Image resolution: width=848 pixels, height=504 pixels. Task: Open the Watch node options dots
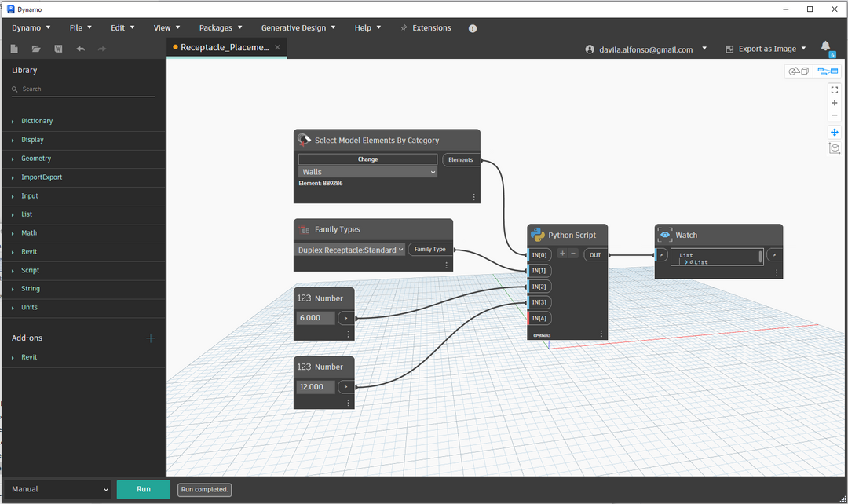pos(777,273)
